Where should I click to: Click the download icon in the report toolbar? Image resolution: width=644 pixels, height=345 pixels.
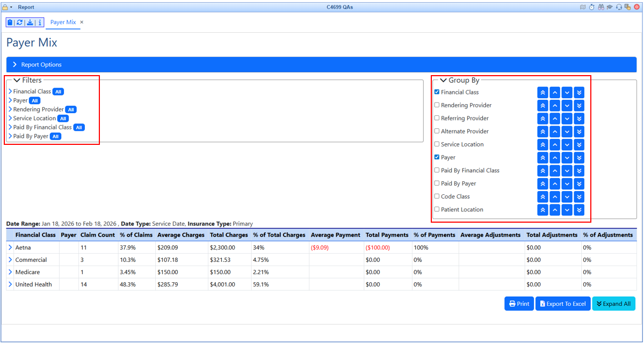pyautogui.click(x=30, y=23)
